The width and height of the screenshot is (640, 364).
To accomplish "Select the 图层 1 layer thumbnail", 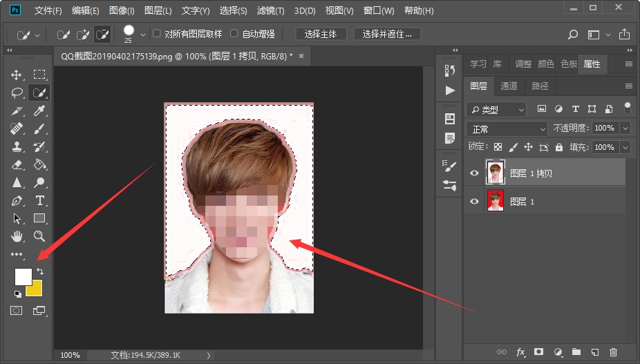I will [x=496, y=202].
